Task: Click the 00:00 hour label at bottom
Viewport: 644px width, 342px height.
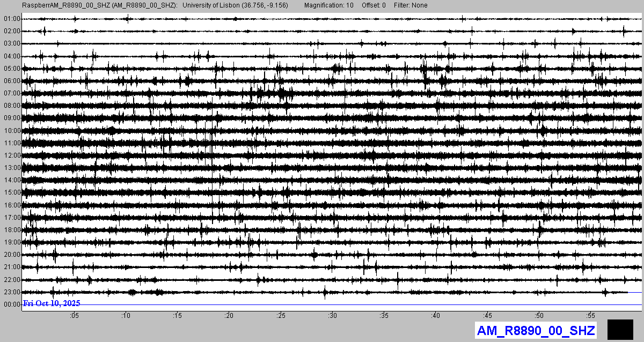Action: point(11,304)
